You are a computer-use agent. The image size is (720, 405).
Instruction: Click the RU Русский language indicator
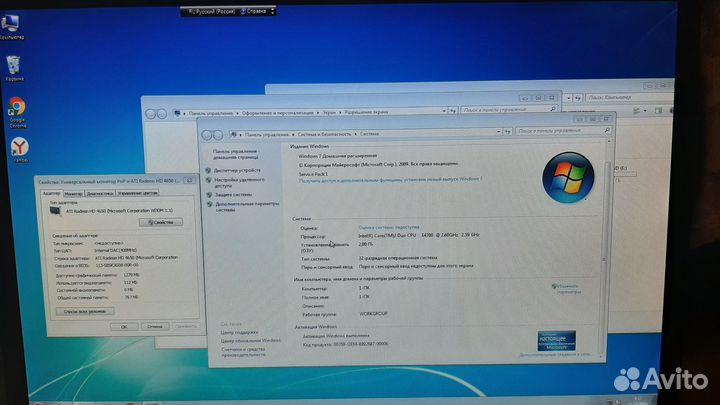[x=212, y=11]
